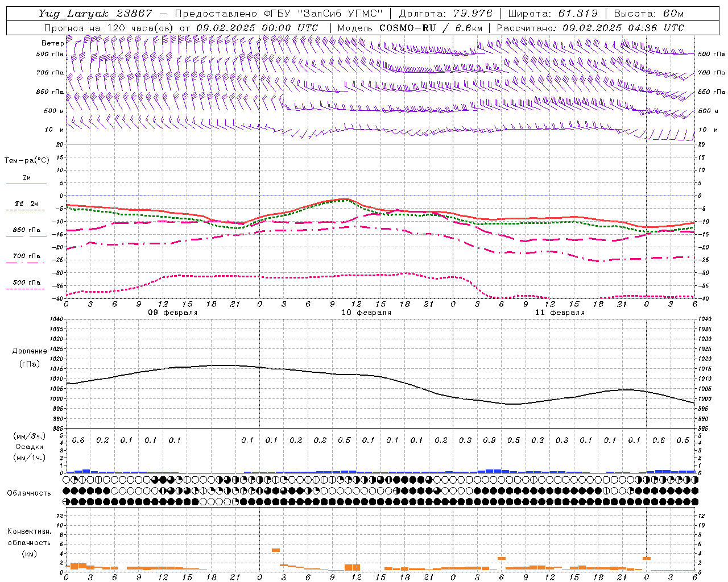Click the Td 2м legend entry
Screen dimensions: 728x582
point(27,203)
